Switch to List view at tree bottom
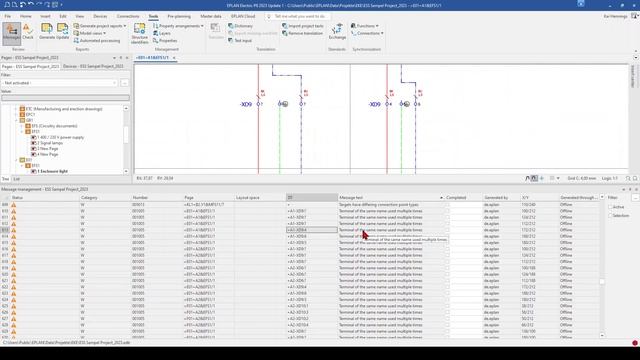640x360 pixels. [16, 179]
